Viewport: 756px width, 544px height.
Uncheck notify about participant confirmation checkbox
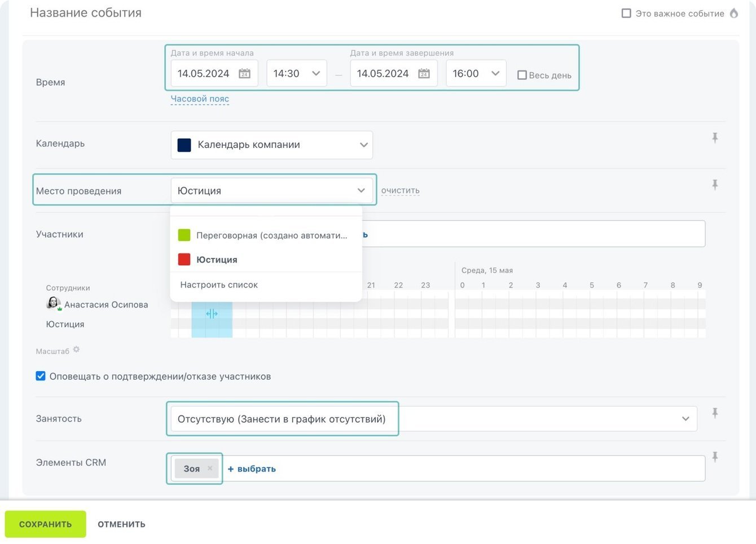coord(41,376)
